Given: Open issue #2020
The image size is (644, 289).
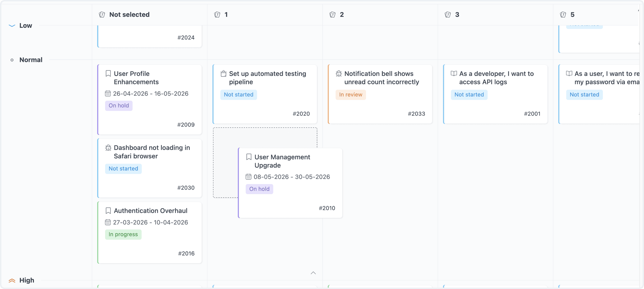Looking at the screenshot, I should 265,94.
